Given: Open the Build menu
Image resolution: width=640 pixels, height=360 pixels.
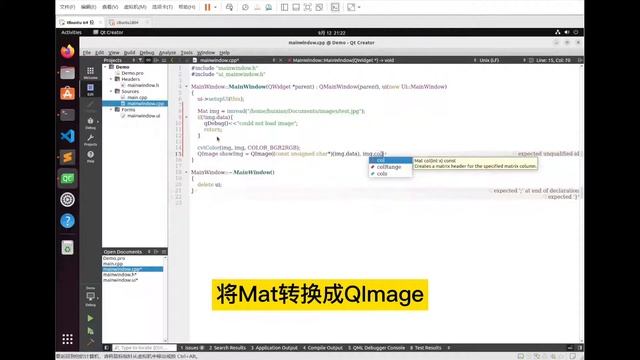Looking at the screenshot, I should 129,53.
